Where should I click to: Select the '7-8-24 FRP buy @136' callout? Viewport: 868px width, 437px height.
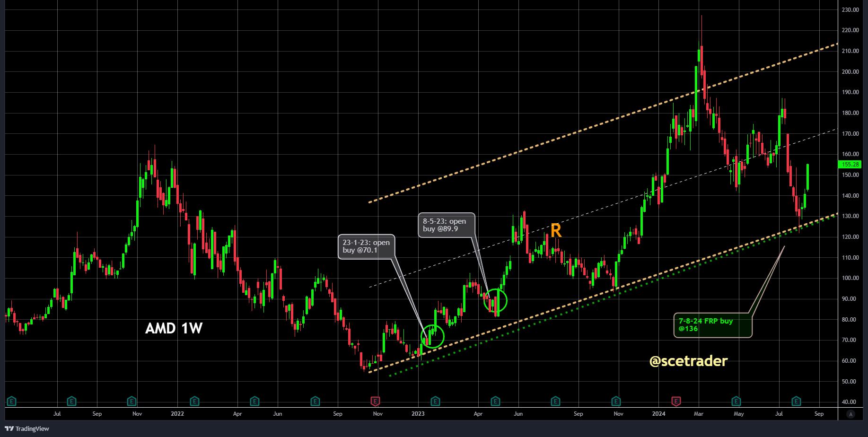713,325
